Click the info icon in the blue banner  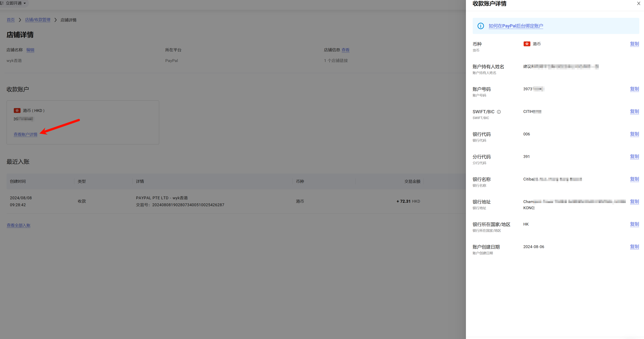tap(481, 26)
